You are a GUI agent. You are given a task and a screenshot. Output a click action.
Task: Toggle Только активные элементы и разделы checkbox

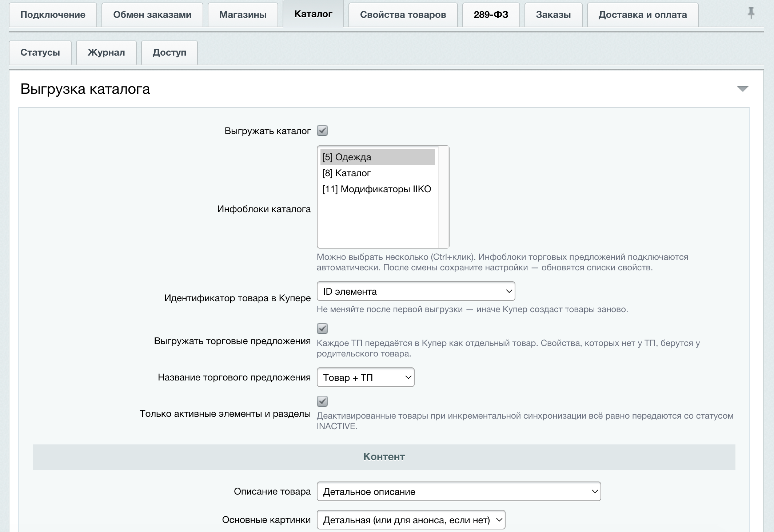(322, 401)
